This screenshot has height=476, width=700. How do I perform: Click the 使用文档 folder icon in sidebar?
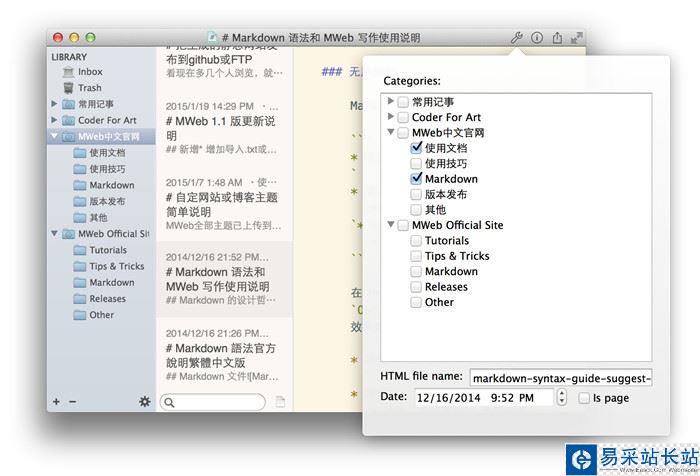(x=80, y=153)
